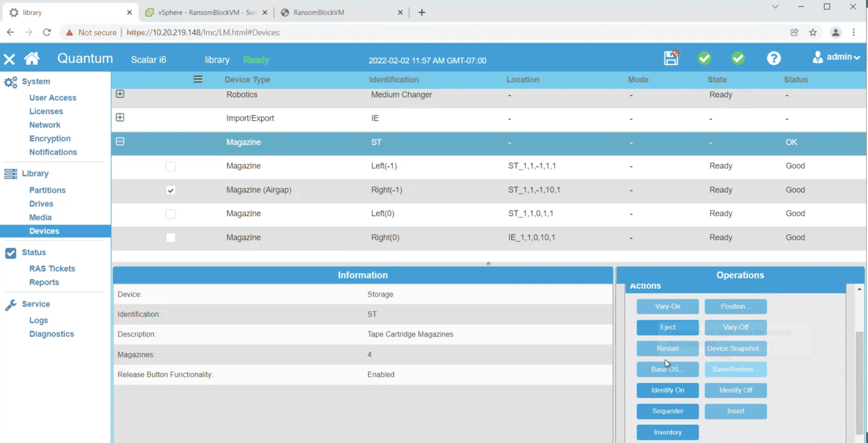This screenshot has width=868, height=443.
Task: Open the browser profile icon
Action: 835,32
